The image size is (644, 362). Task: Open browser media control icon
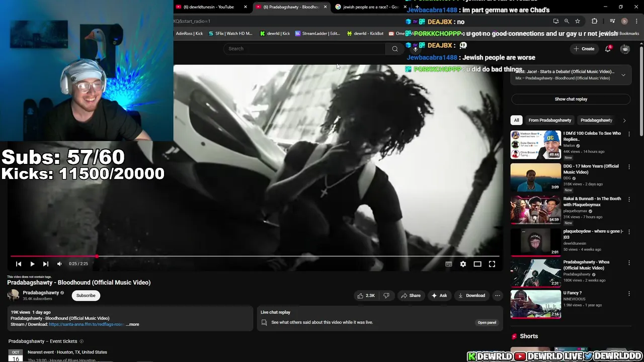[x=612, y=21]
